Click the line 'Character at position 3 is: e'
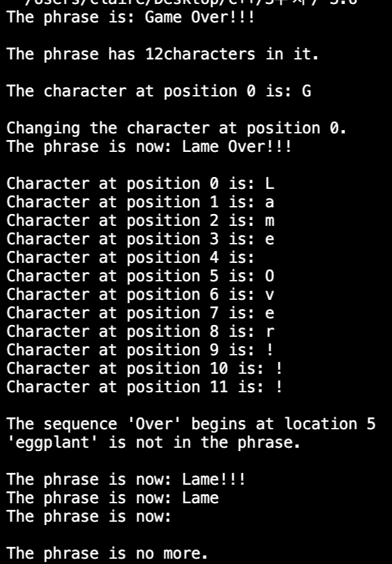This screenshot has height=564, width=392. (141, 239)
